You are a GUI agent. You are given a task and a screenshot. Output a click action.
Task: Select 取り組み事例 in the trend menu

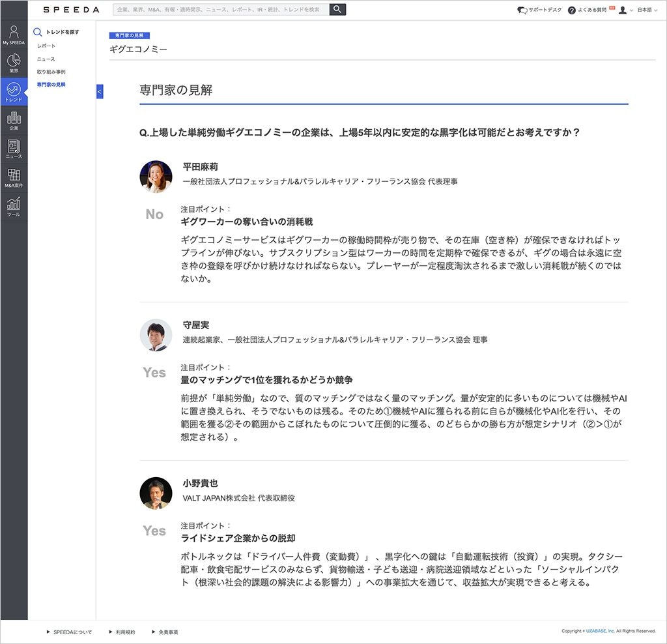[x=51, y=72]
